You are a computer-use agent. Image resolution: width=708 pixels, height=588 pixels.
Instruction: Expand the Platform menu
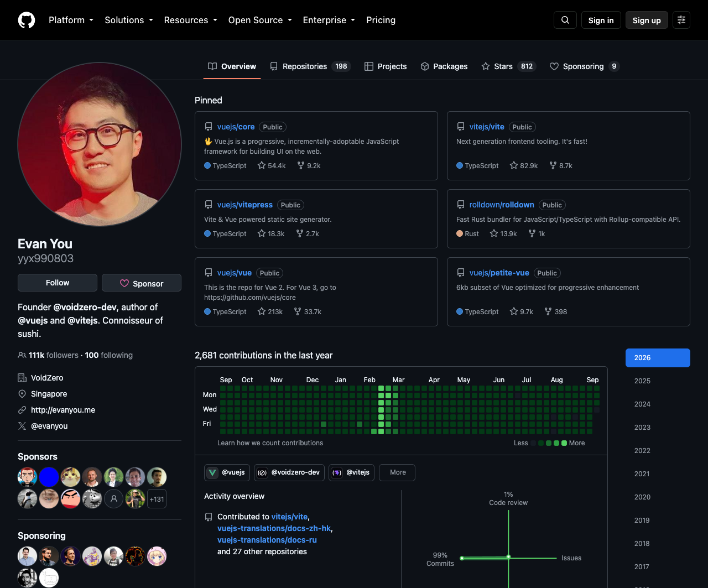71,20
